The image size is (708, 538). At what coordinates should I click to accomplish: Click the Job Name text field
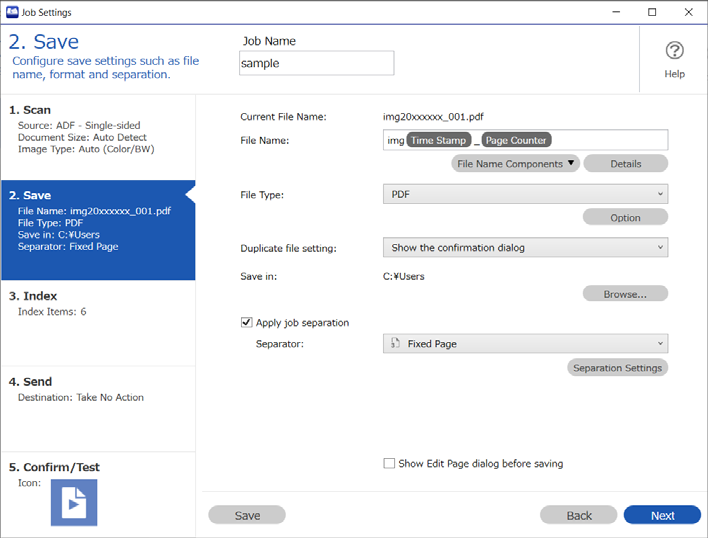317,63
